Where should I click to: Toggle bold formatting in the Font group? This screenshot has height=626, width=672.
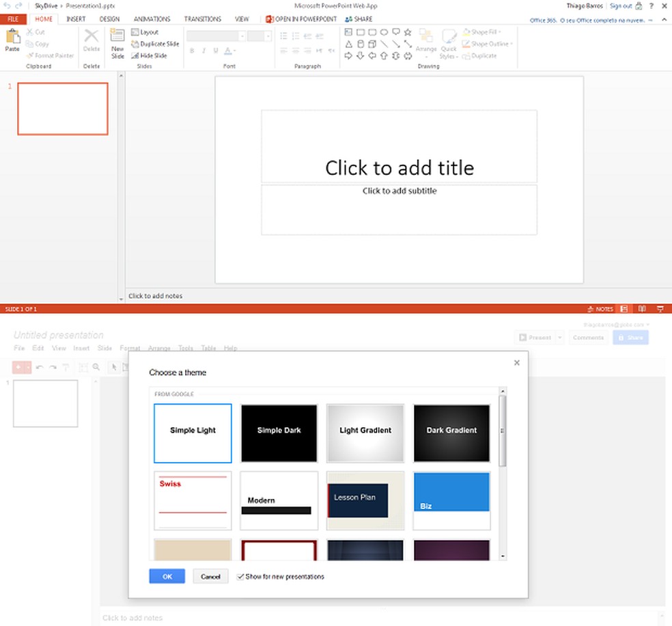pos(193,51)
